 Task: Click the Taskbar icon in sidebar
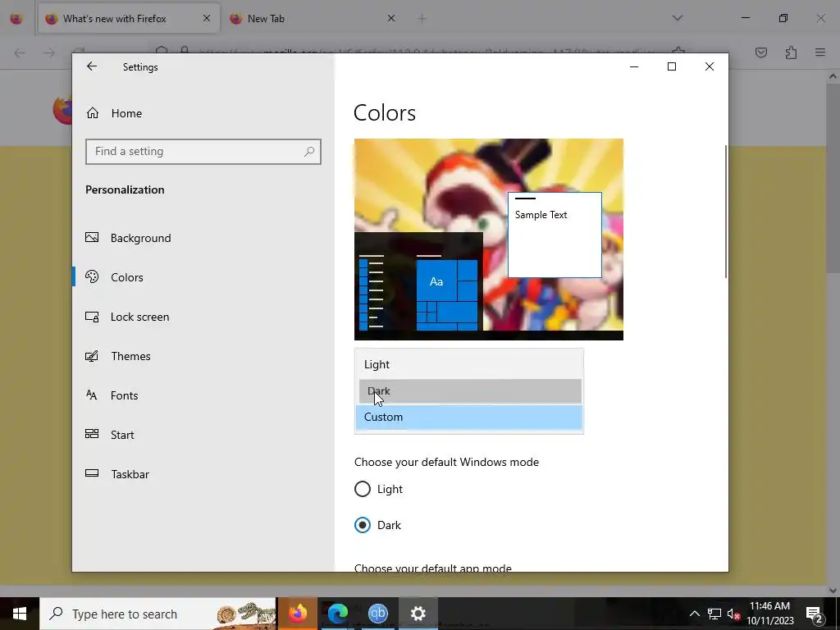(92, 473)
